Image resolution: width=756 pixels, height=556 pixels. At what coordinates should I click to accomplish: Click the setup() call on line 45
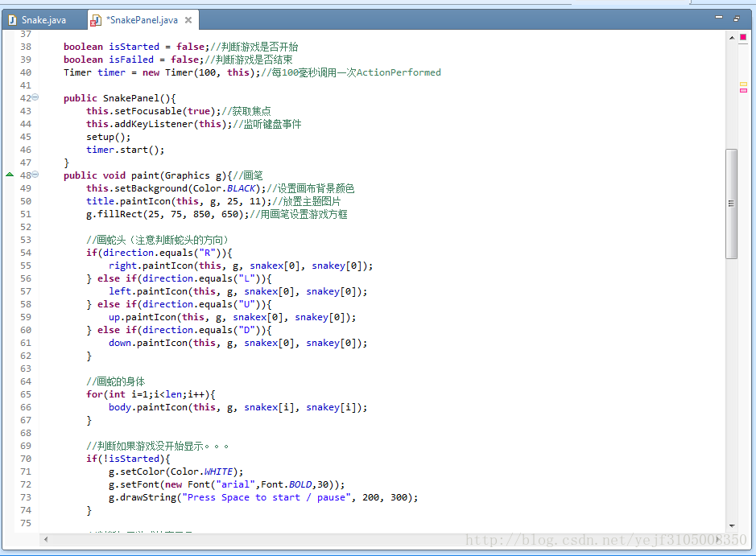pyautogui.click(x=109, y=137)
